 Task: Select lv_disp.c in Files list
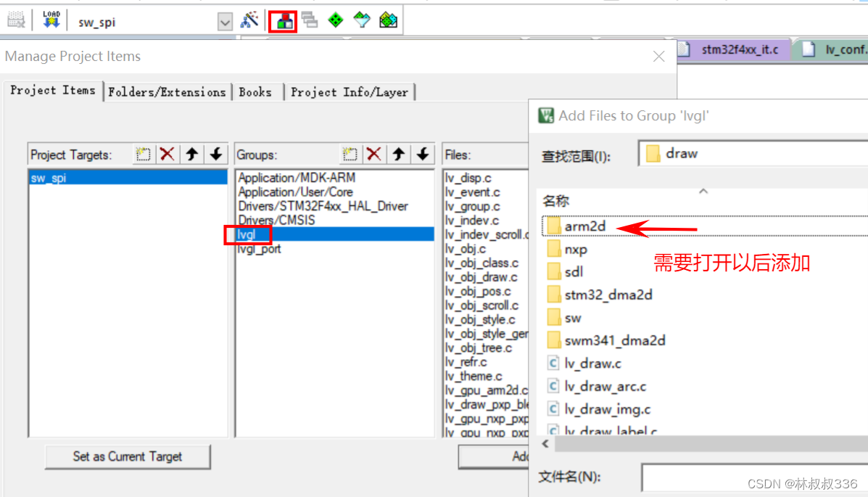(468, 178)
